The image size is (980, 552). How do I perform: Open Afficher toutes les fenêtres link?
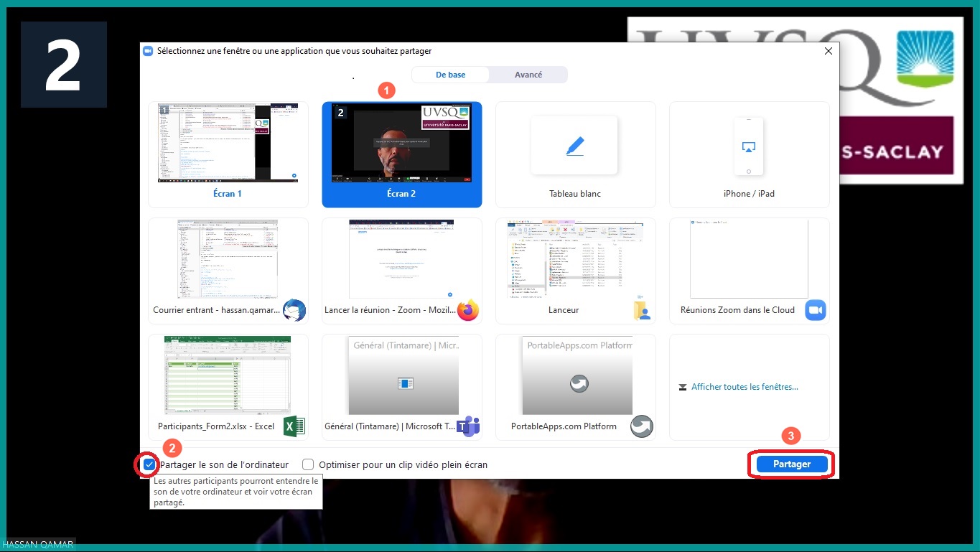click(x=745, y=387)
